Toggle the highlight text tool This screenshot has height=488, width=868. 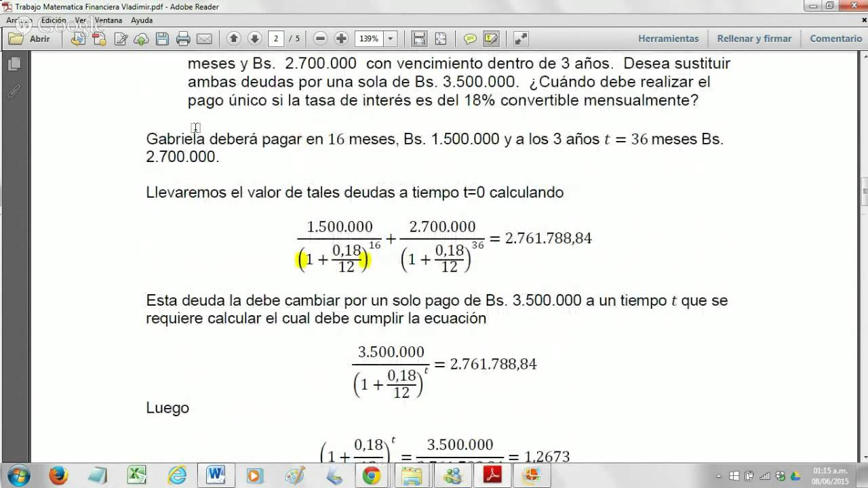click(491, 39)
